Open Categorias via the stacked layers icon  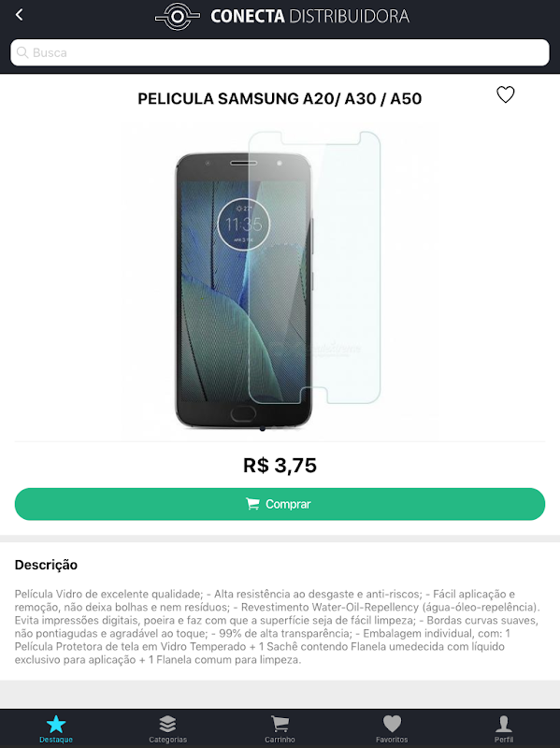167,724
